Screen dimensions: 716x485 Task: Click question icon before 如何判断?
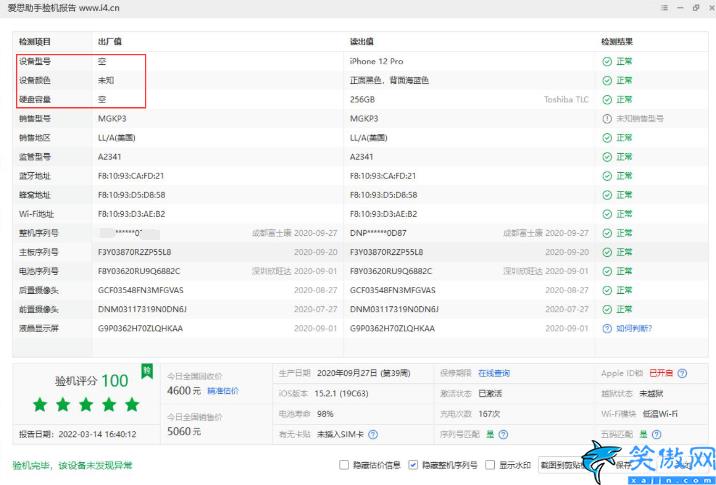[x=607, y=328]
